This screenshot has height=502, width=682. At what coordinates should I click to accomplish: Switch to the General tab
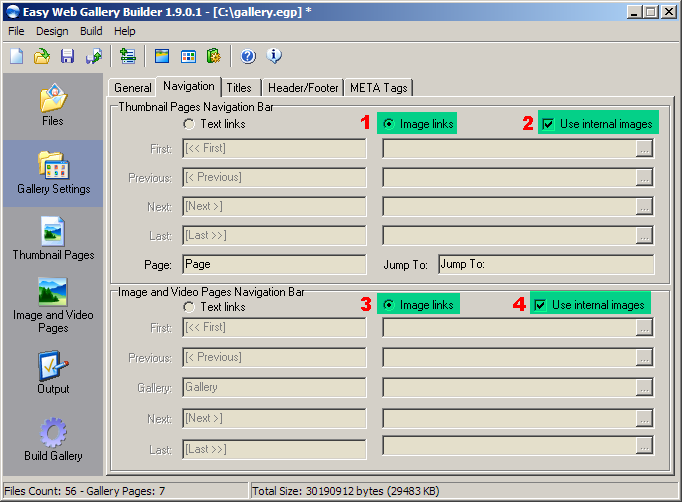click(x=132, y=87)
